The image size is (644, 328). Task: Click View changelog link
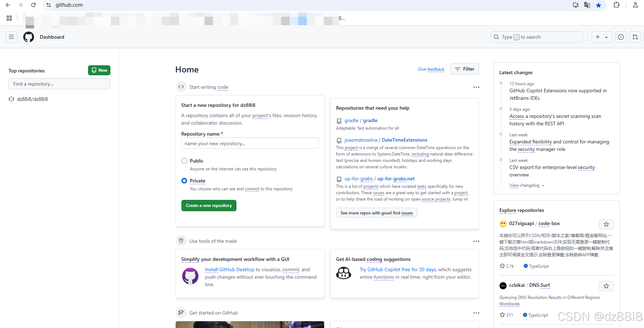[527, 185]
